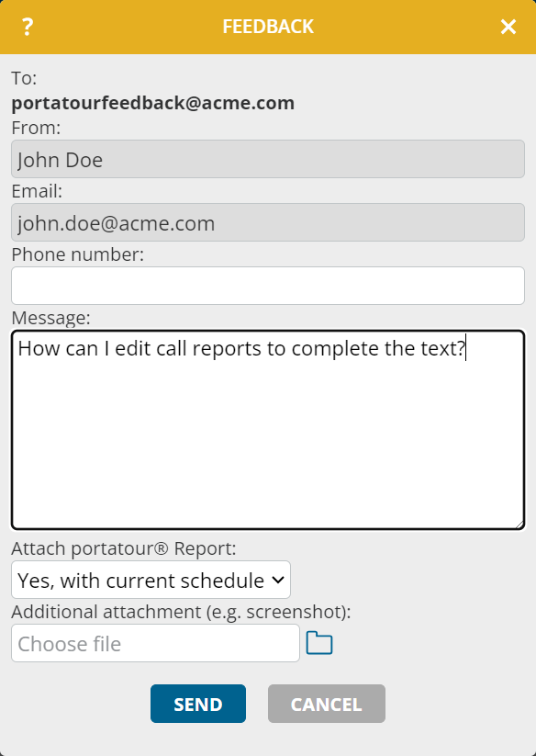The height and width of the screenshot is (756, 536).
Task: Focus the Phone number input field
Action: point(268,286)
